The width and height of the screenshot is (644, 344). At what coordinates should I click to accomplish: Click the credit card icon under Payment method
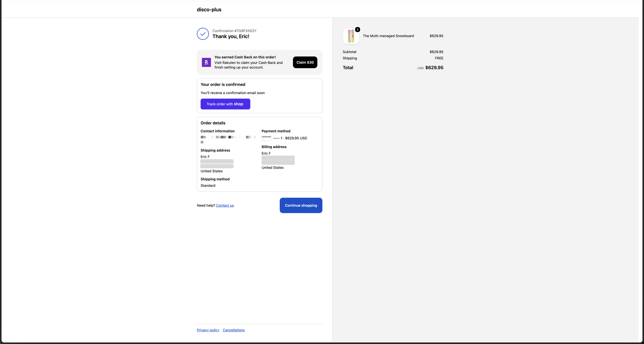(266, 138)
